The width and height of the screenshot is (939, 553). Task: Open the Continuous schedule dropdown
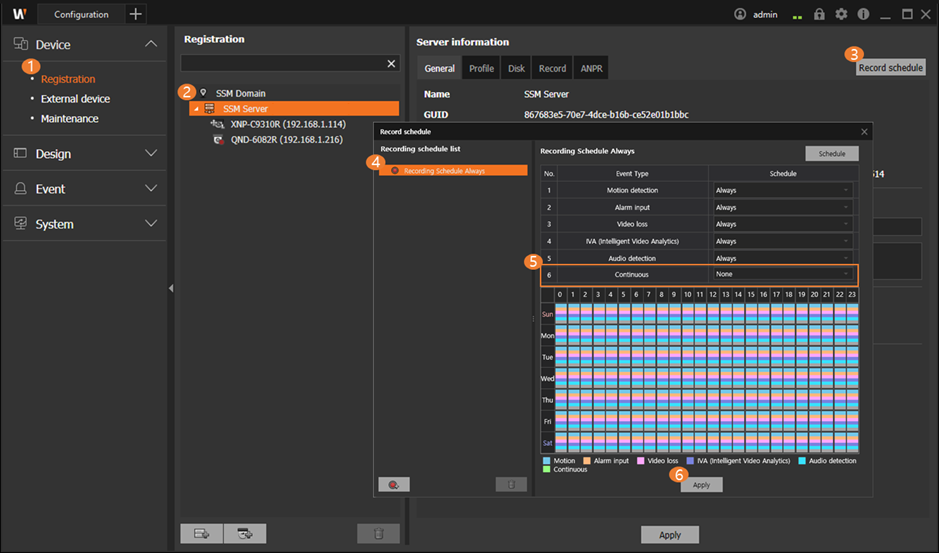[x=782, y=274]
